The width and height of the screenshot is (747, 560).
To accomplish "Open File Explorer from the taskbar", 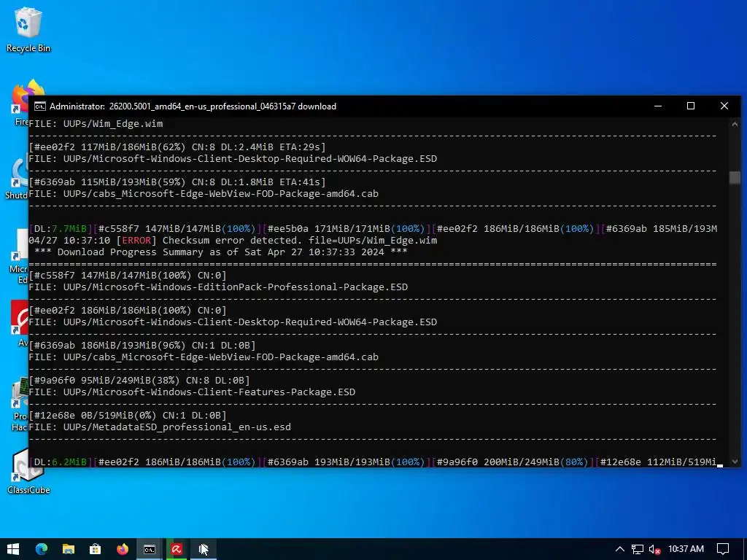I will click(x=69, y=549).
